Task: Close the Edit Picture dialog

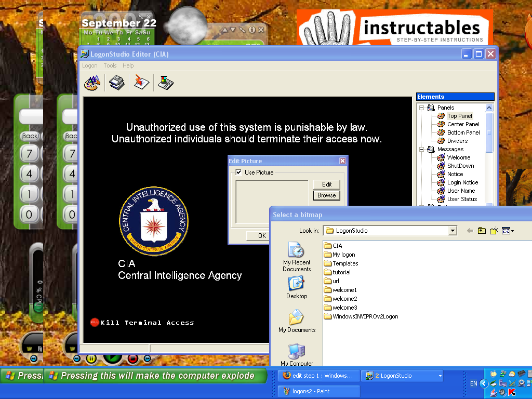Action: click(x=343, y=161)
